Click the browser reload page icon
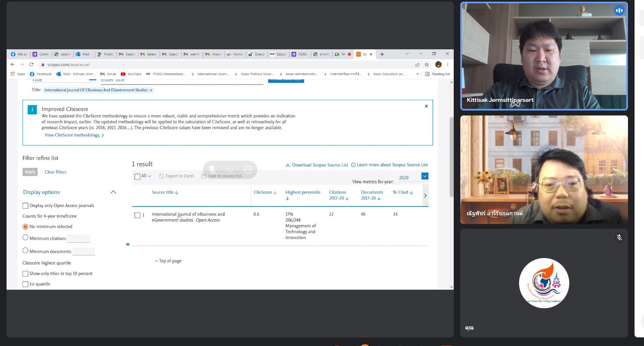 click(x=31, y=65)
